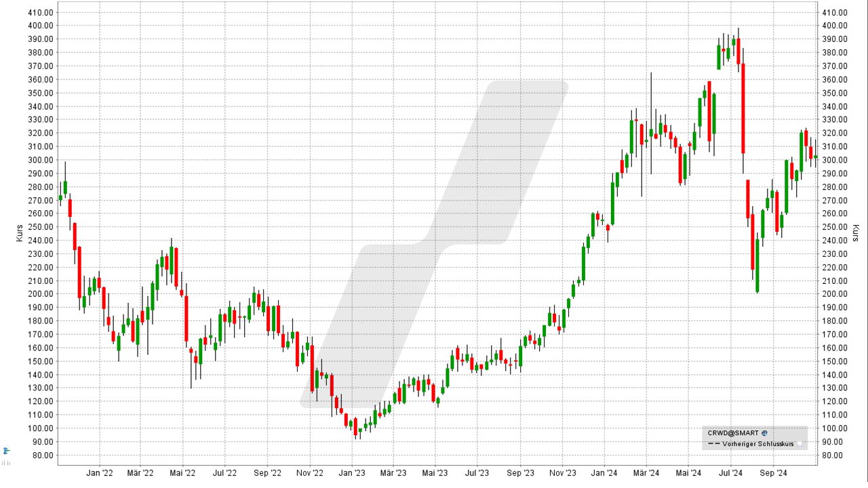Click the 410.00 label on the left price axis
Viewport: 868px width, 488px height.
41,12
